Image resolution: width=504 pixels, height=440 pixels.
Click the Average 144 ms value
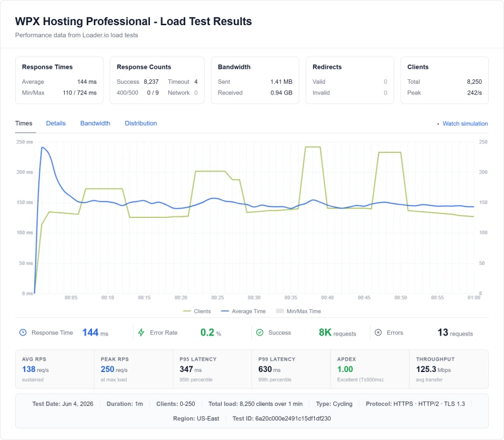(87, 82)
